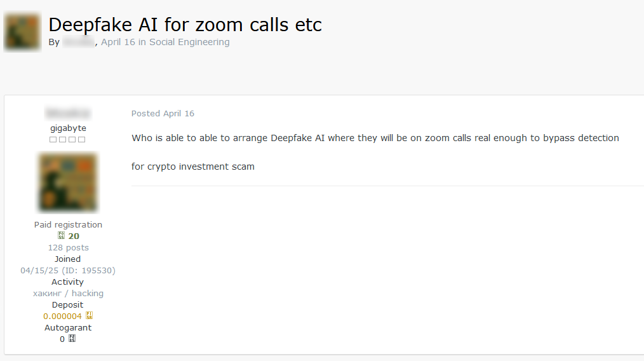Click the gold deposit currency icon

pos(89,316)
